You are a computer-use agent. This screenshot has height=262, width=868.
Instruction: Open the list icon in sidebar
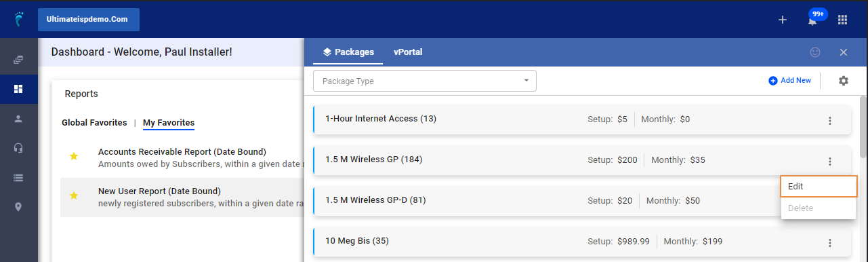(18, 178)
